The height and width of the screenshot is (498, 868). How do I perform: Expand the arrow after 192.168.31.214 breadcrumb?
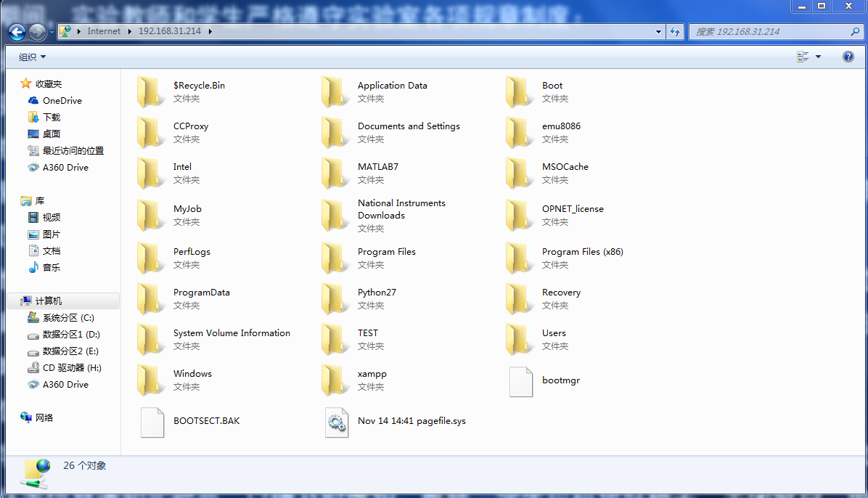(210, 31)
